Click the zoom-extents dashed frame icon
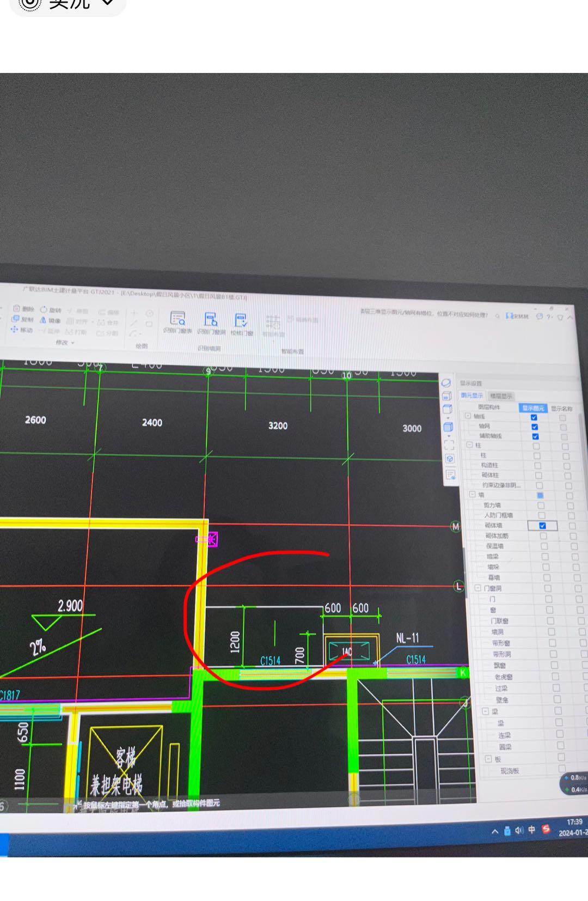This screenshot has width=588, height=901. pos(449,445)
